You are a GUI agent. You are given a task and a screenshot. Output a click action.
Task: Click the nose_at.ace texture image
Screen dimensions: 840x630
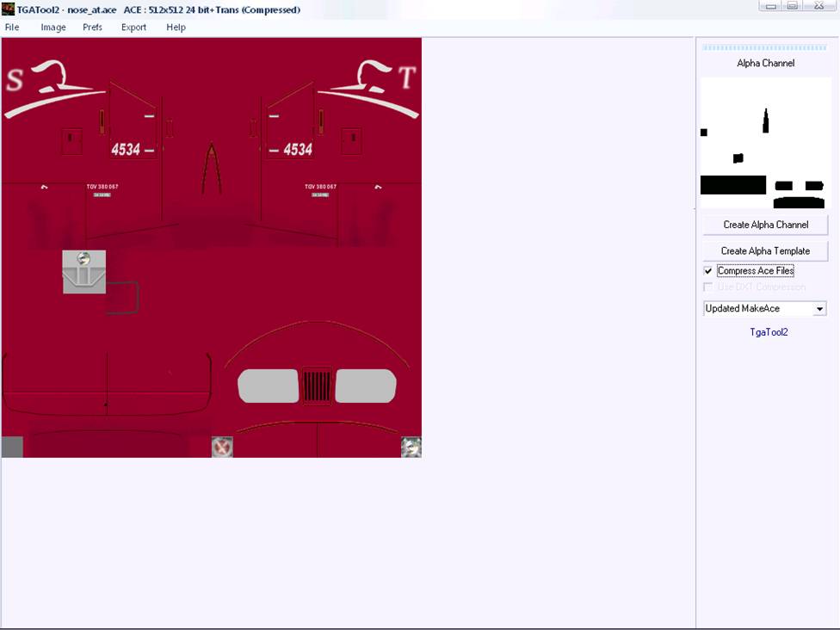212,248
